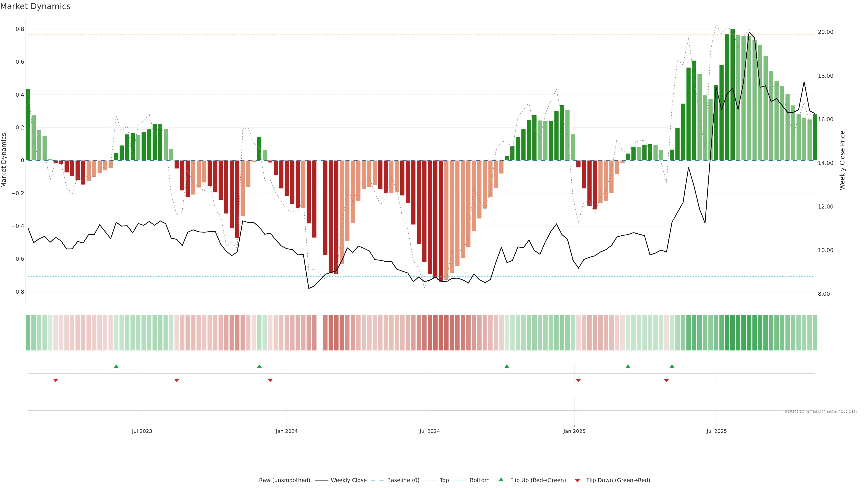The width and height of the screenshot is (868, 488).
Task: Click the first green flip-up triangle marker
Action: pos(116,366)
